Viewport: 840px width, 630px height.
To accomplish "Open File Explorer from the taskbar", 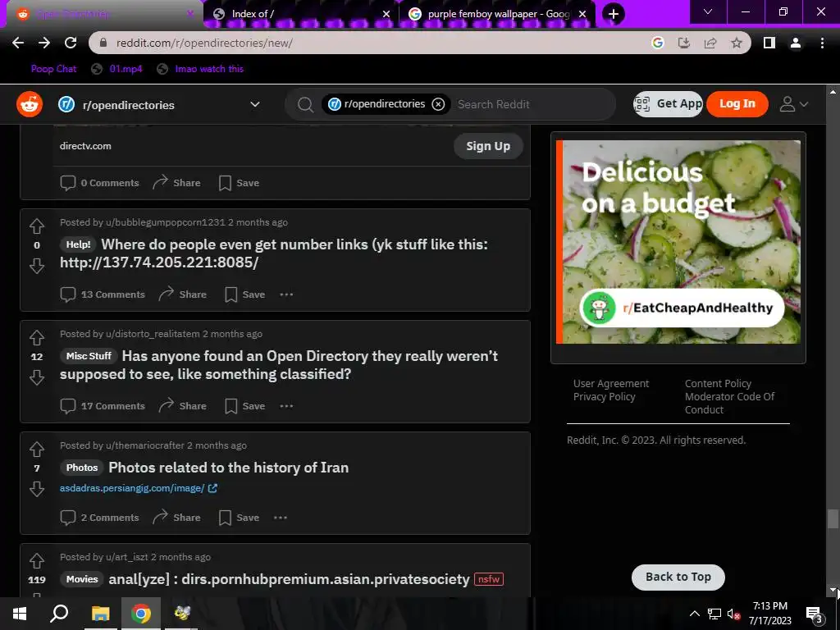I will [100, 614].
